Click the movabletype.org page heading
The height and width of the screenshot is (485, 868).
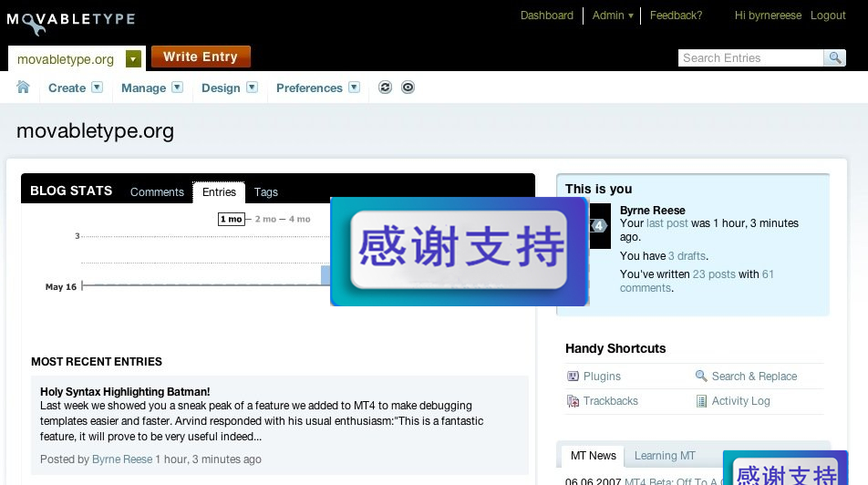click(95, 131)
